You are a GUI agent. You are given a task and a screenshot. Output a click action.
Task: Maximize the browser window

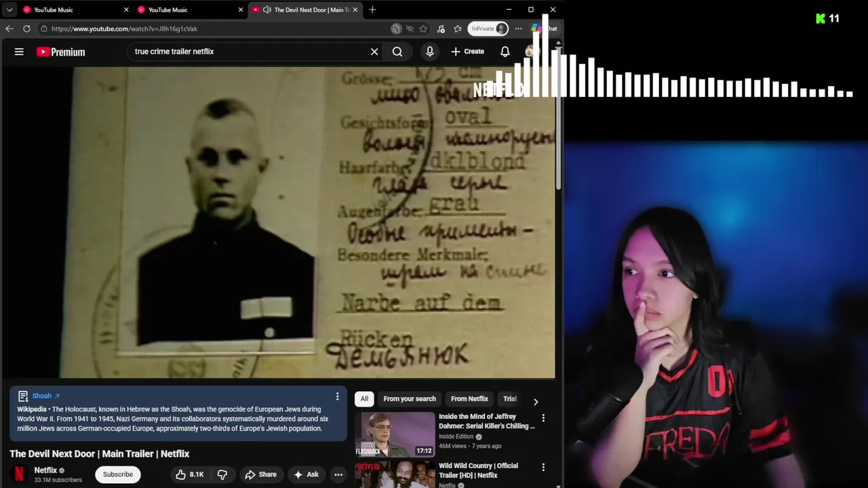point(531,9)
